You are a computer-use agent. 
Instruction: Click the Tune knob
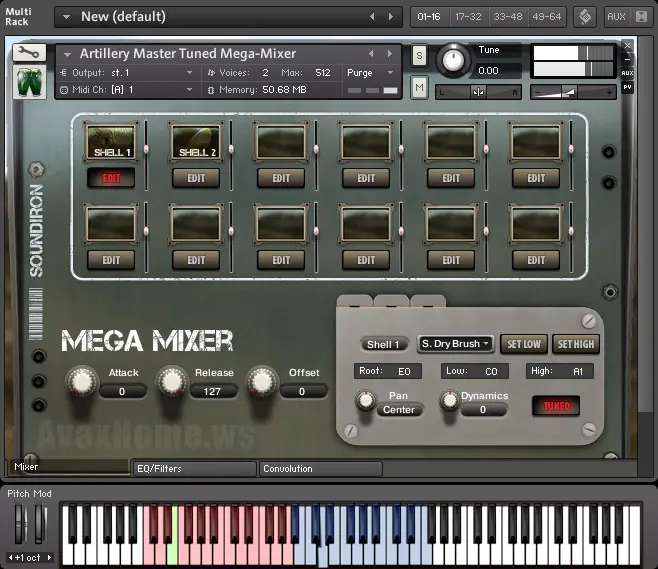tap(453, 60)
